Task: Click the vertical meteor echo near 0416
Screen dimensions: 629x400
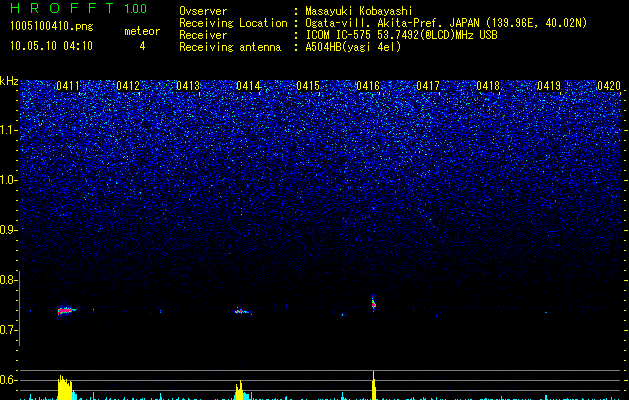Action: pyautogui.click(x=373, y=303)
